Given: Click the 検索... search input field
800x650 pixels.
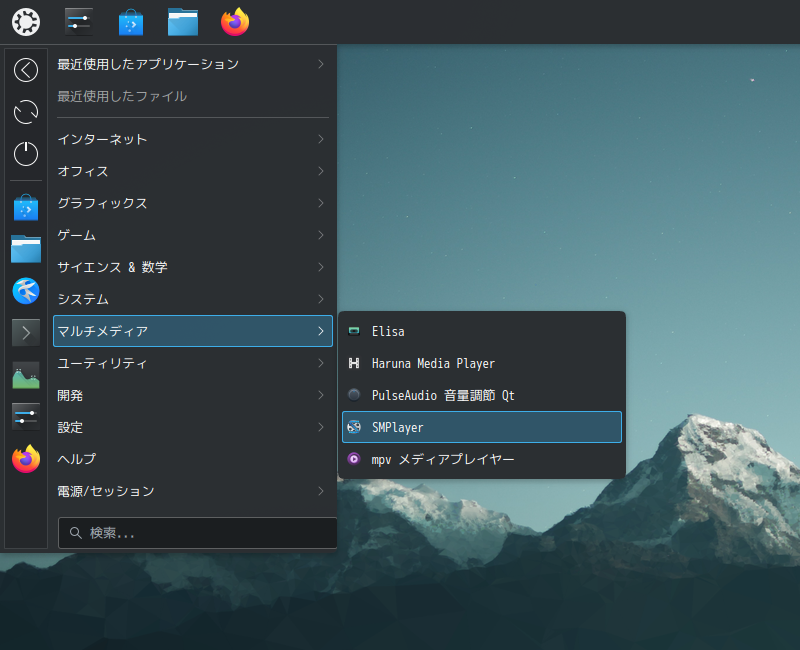Looking at the screenshot, I should [x=197, y=533].
